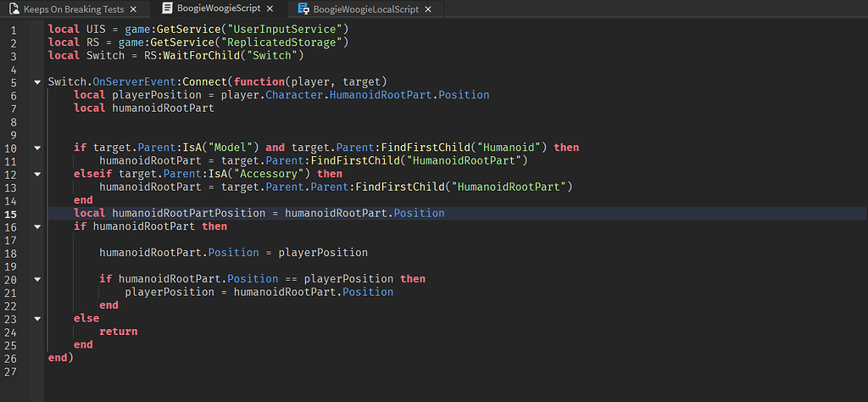Click the == operator on line 20
This screenshot has height=402, width=868.
[x=292, y=279]
